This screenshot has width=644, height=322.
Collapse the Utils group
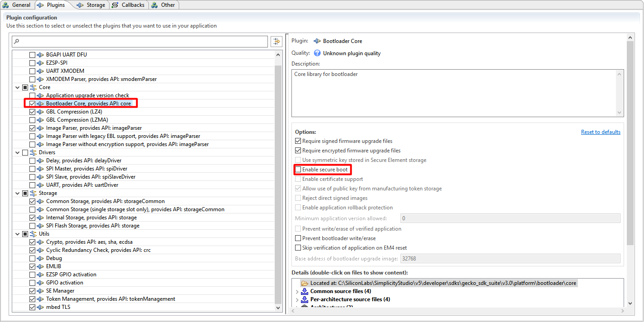click(x=18, y=234)
